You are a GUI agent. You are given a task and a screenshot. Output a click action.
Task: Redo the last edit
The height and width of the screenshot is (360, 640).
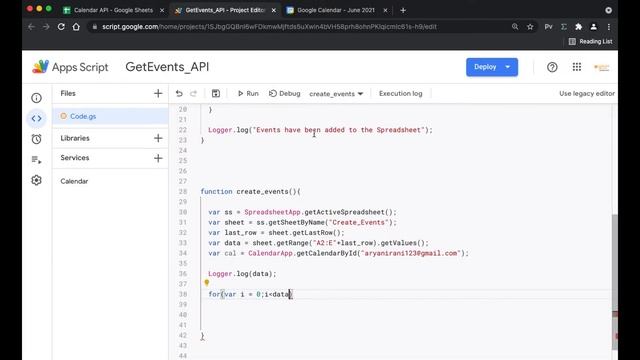pyautogui.click(x=193, y=93)
